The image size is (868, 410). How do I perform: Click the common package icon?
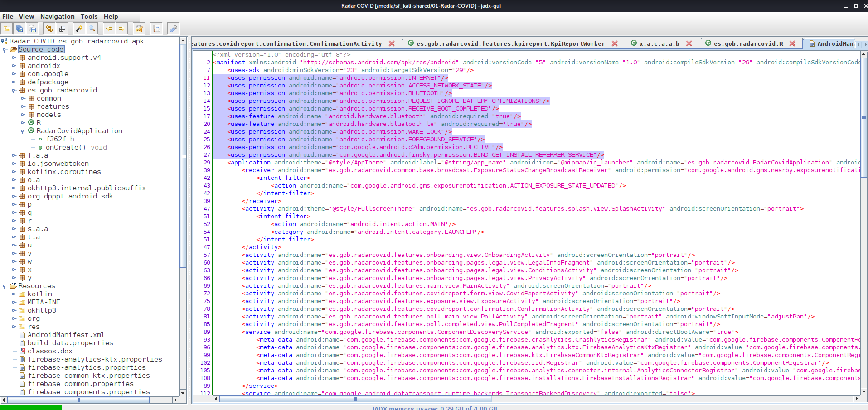pos(31,98)
